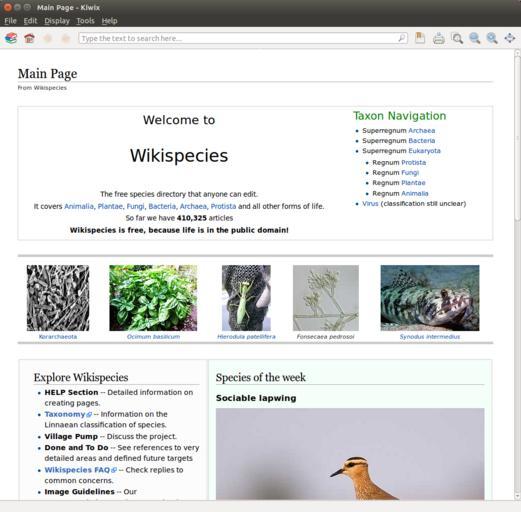
Task: Click the Sociable lapwing bird photo
Action: (350, 454)
